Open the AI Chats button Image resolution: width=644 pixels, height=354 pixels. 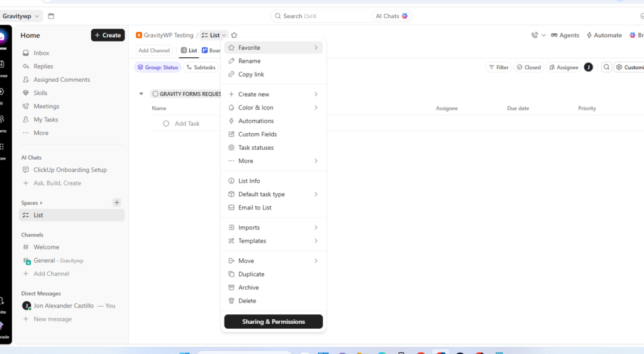click(391, 16)
